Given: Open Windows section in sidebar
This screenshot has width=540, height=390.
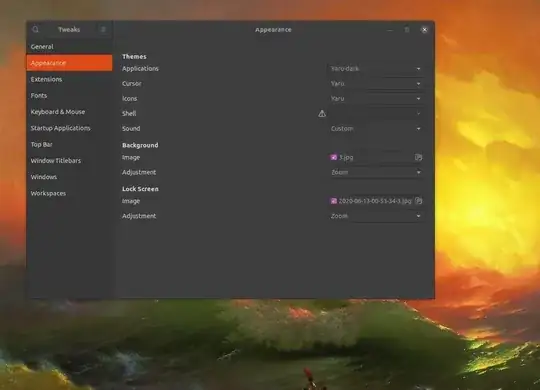Looking at the screenshot, I should [x=69, y=177].
